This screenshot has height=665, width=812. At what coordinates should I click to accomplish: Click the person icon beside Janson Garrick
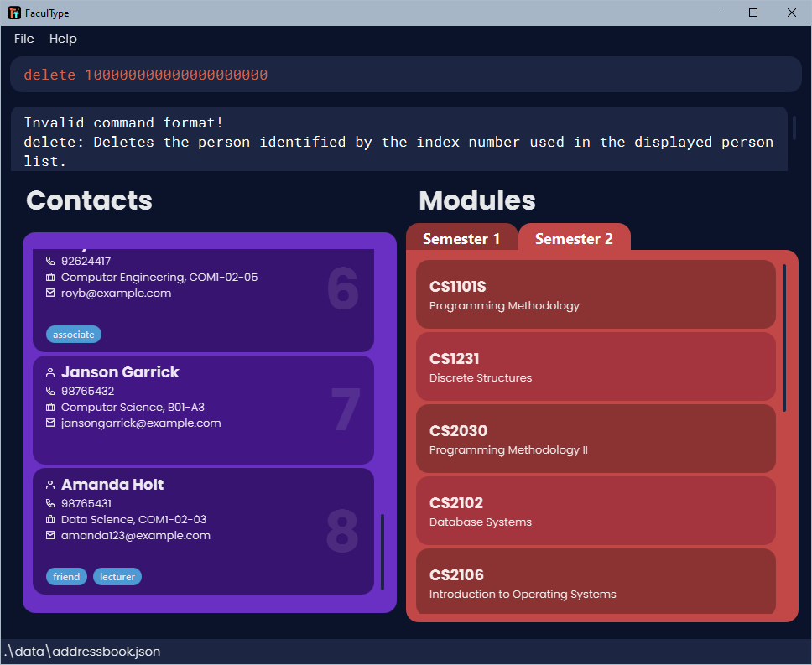pos(50,372)
